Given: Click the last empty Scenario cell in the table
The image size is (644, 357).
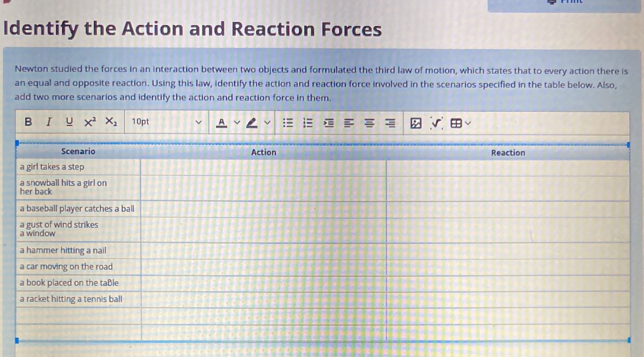Looking at the screenshot, I should 79,332.
